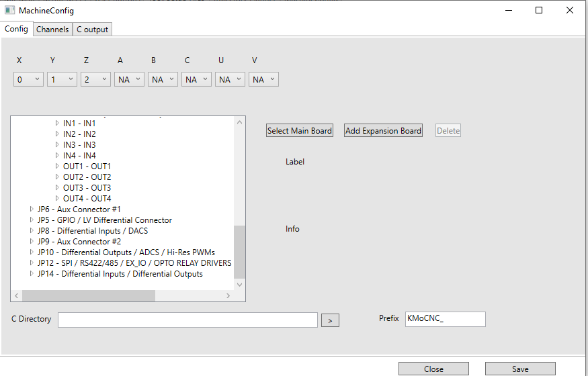This screenshot has width=588, height=376.
Task: Open the V axis dropdown
Action: click(x=263, y=79)
